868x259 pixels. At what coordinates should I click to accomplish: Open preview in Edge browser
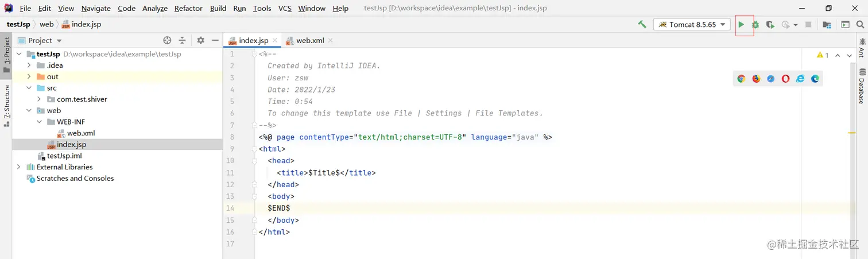815,79
